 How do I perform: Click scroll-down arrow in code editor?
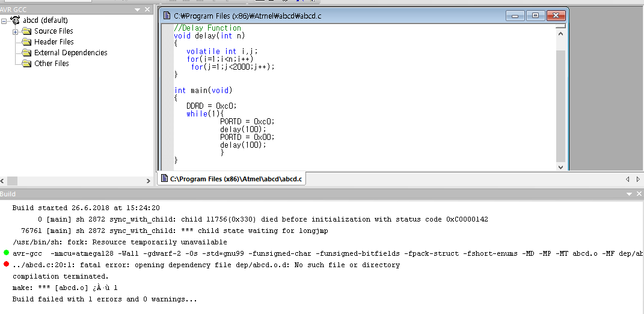coord(560,168)
